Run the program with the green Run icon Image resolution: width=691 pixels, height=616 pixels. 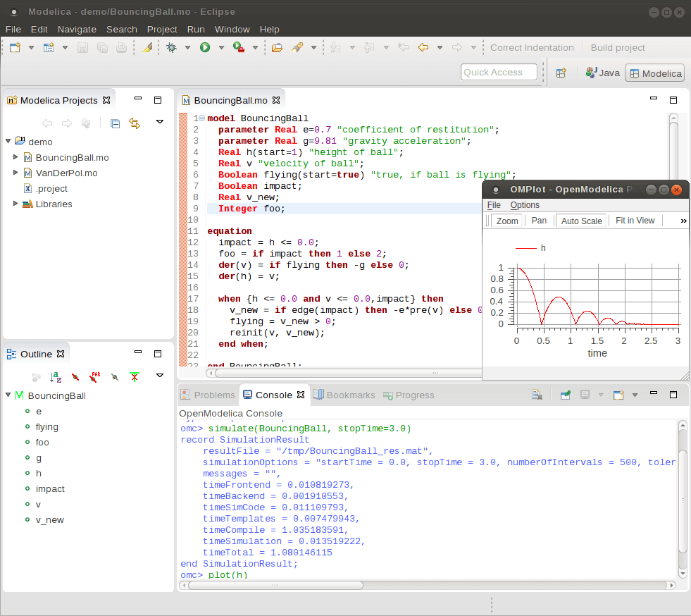pyautogui.click(x=204, y=47)
